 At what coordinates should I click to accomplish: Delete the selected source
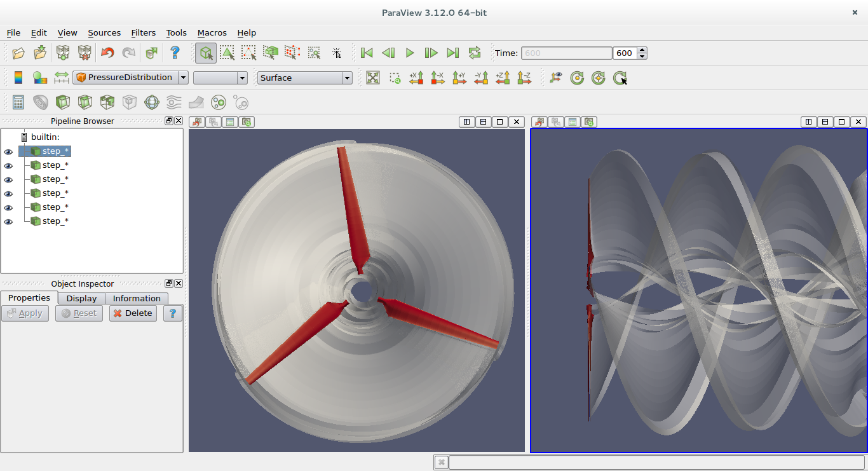tap(133, 313)
